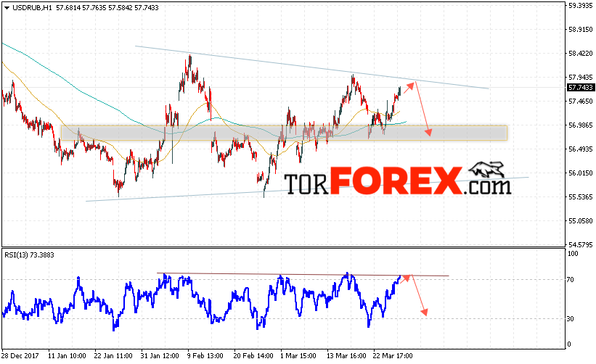This screenshot has height=364, width=596.
Task: Click the current price label 57.7433
Action: pos(581,88)
